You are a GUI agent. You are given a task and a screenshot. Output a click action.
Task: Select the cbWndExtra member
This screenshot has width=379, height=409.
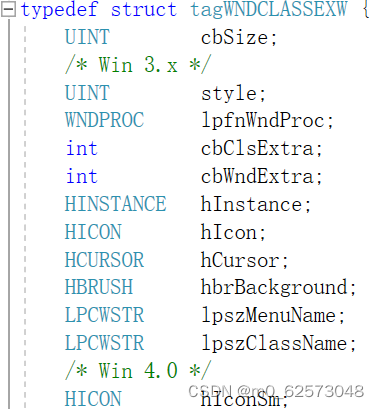click(257, 176)
